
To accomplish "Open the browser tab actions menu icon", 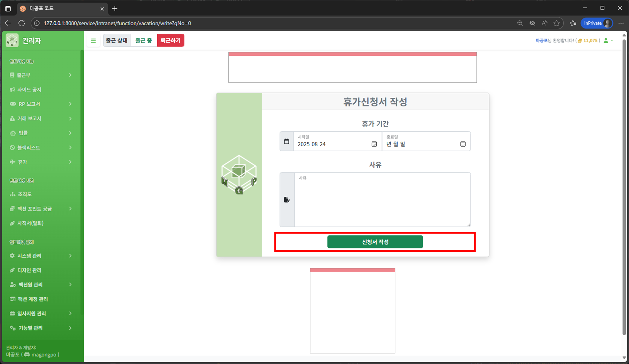I will tap(8, 9).
